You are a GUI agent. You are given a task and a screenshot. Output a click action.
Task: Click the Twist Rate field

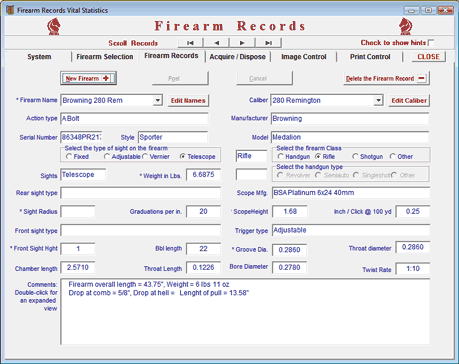click(413, 268)
